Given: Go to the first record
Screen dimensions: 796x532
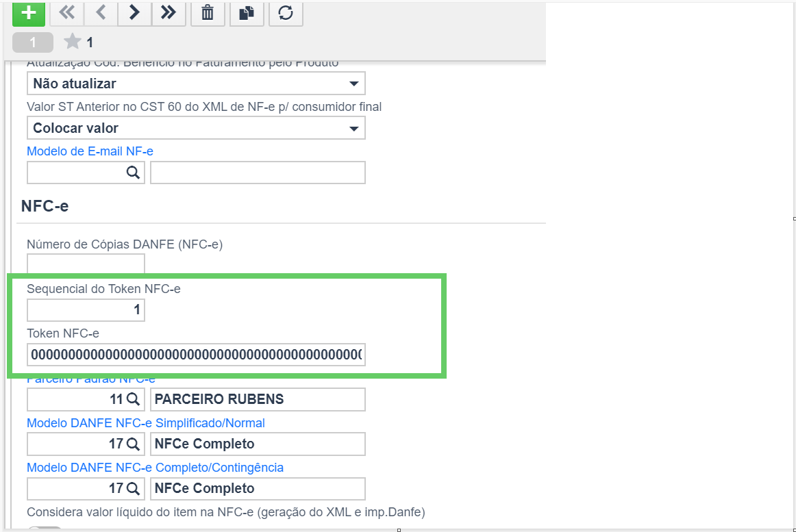Looking at the screenshot, I should click(x=67, y=13).
